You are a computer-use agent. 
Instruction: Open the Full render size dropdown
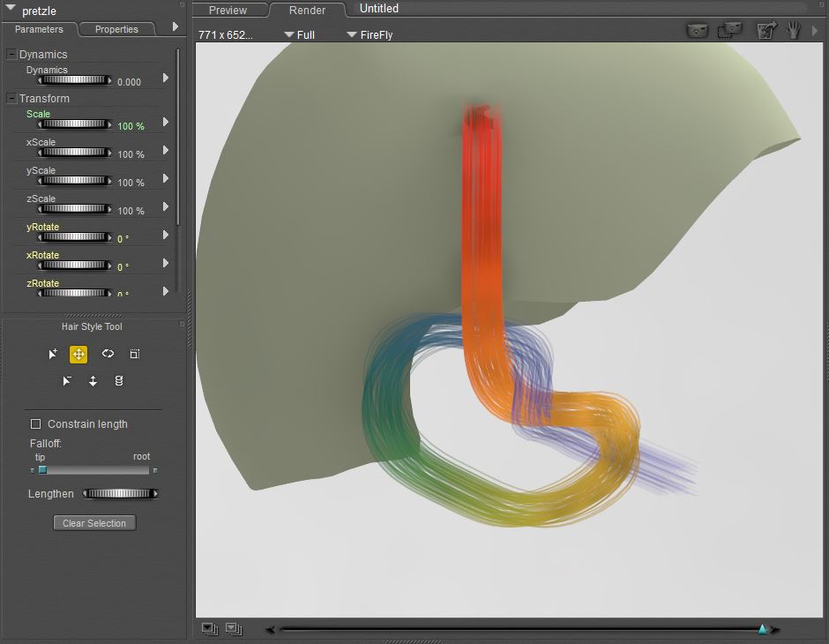click(x=299, y=35)
